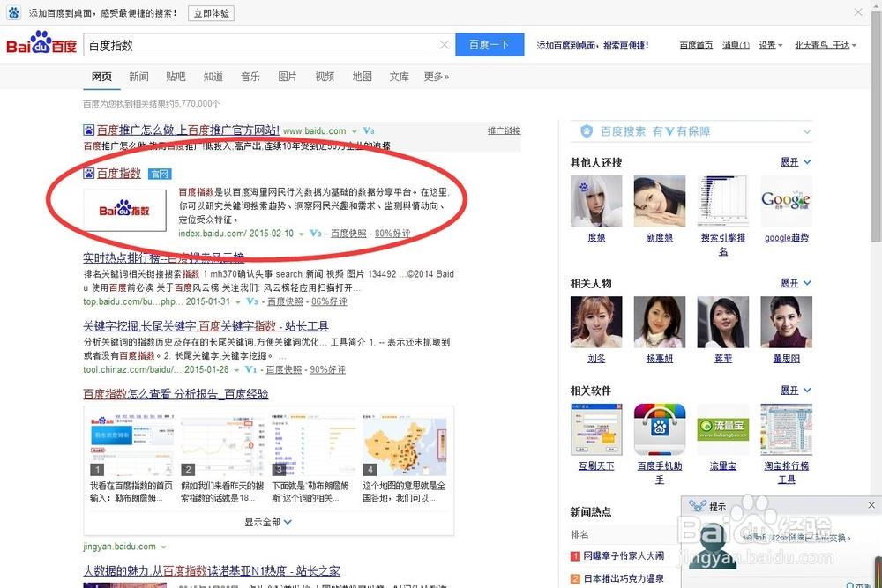Switch to 新闻 tab

coord(138,77)
